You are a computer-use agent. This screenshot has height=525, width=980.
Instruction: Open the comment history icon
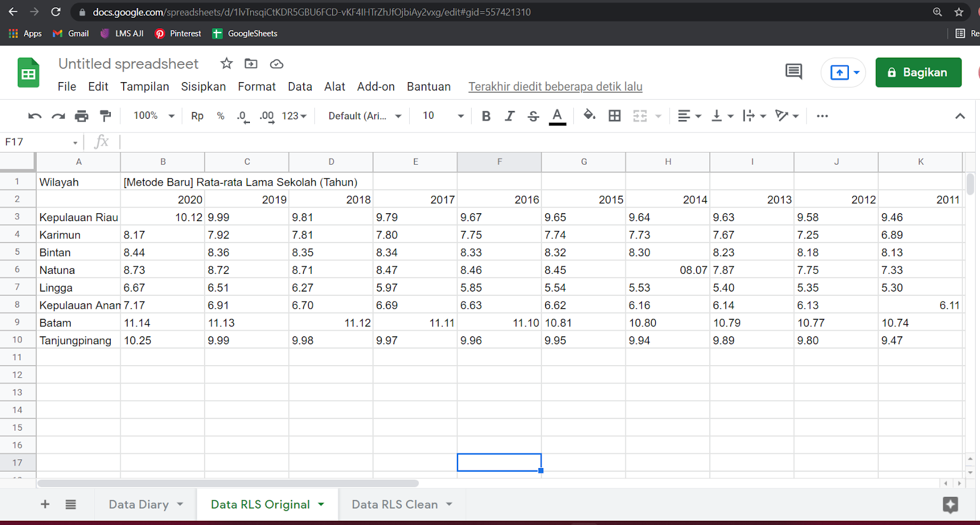pyautogui.click(x=793, y=72)
